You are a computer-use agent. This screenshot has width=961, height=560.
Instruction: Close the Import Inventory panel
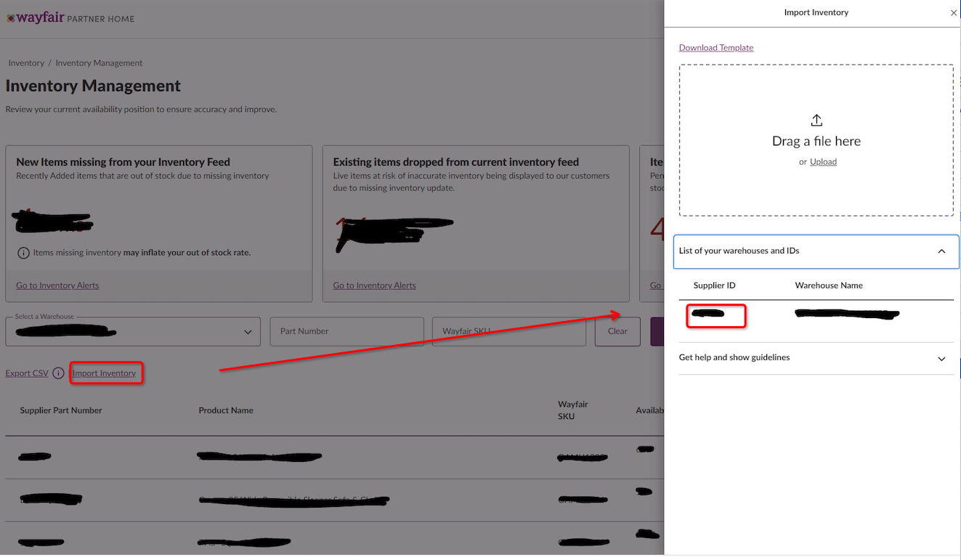click(x=954, y=12)
